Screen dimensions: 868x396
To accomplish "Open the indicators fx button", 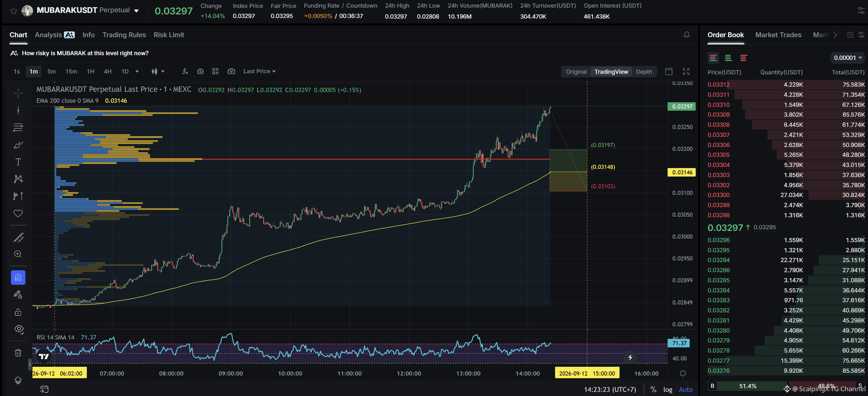I will point(185,71).
